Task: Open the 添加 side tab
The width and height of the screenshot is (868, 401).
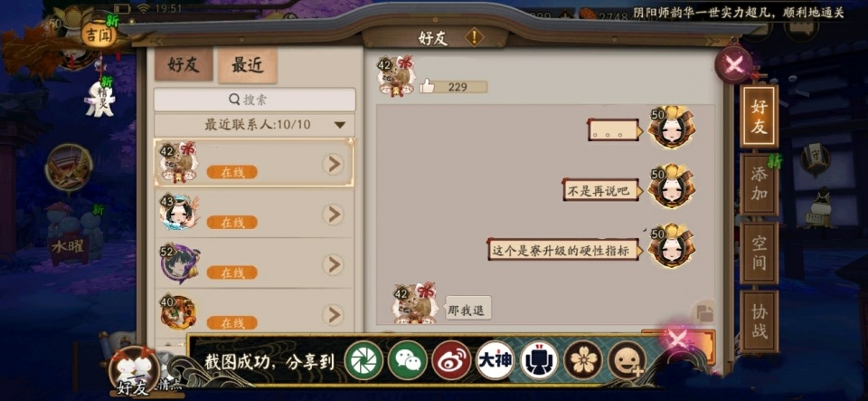Action: coord(759,185)
